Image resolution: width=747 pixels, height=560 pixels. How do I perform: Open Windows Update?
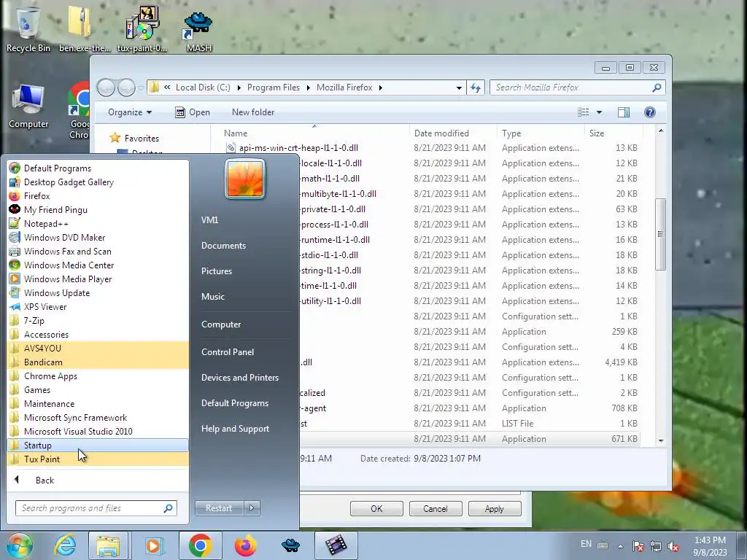pos(98,293)
